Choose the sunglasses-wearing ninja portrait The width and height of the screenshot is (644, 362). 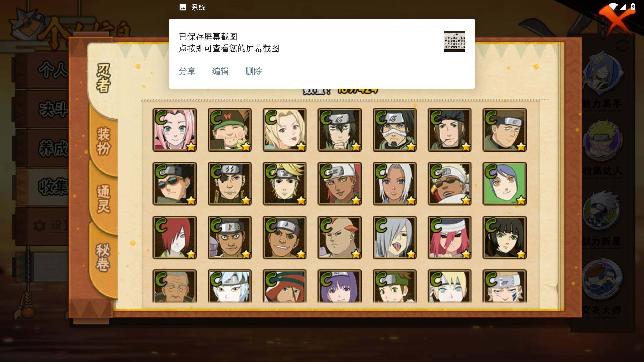(174, 184)
